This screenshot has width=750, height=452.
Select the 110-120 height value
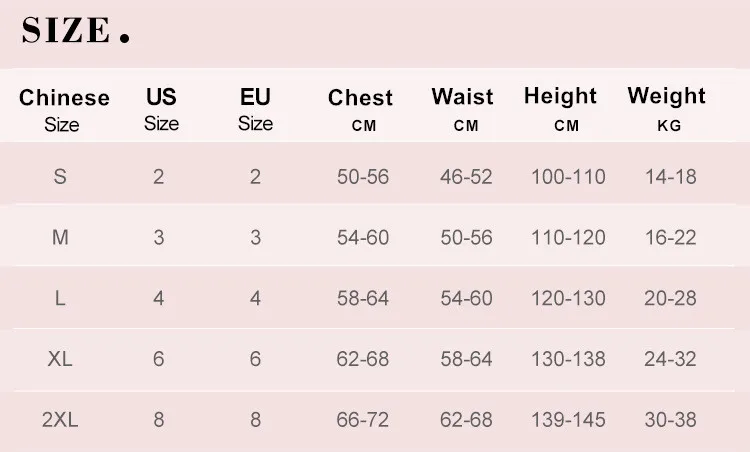(568, 237)
